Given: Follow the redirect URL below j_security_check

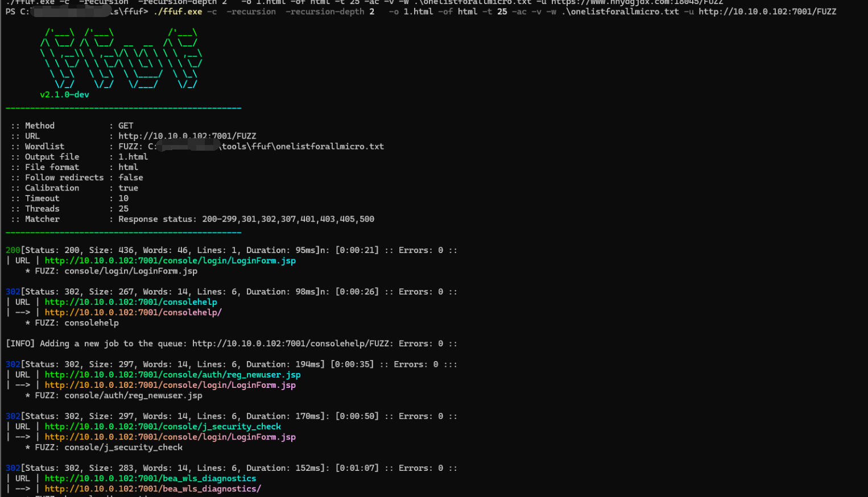Looking at the screenshot, I should [170, 437].
